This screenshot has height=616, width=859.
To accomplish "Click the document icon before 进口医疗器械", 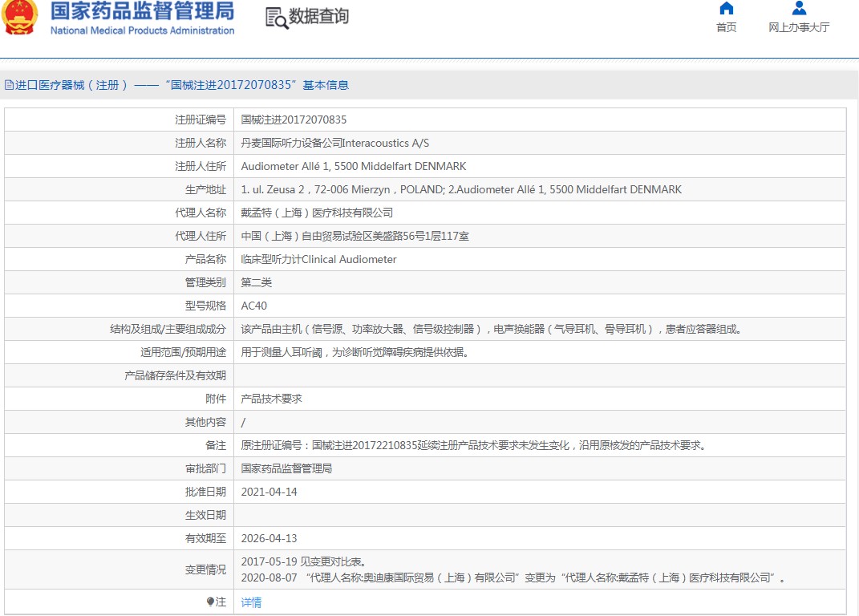I will click(9, 85).
